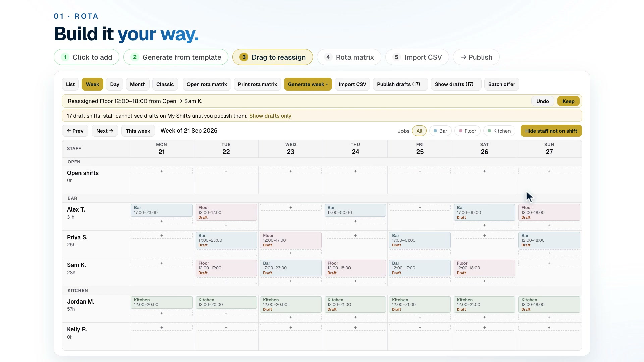Select step 4 Rota matrix

coord(349,57)
